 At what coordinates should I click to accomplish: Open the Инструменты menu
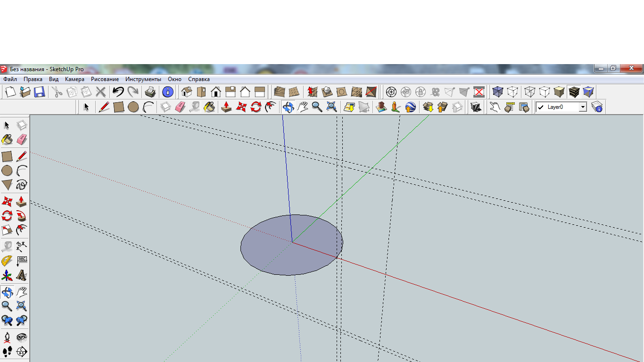143,79
